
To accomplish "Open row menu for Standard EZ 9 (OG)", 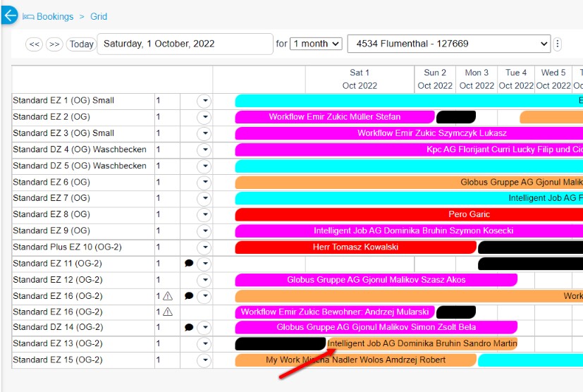I will click(x=204, y=231).
